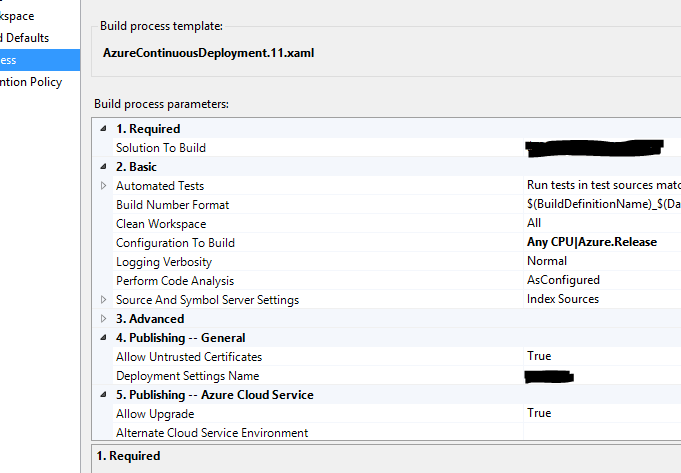Click the Automated Tests label

(160, 185)
